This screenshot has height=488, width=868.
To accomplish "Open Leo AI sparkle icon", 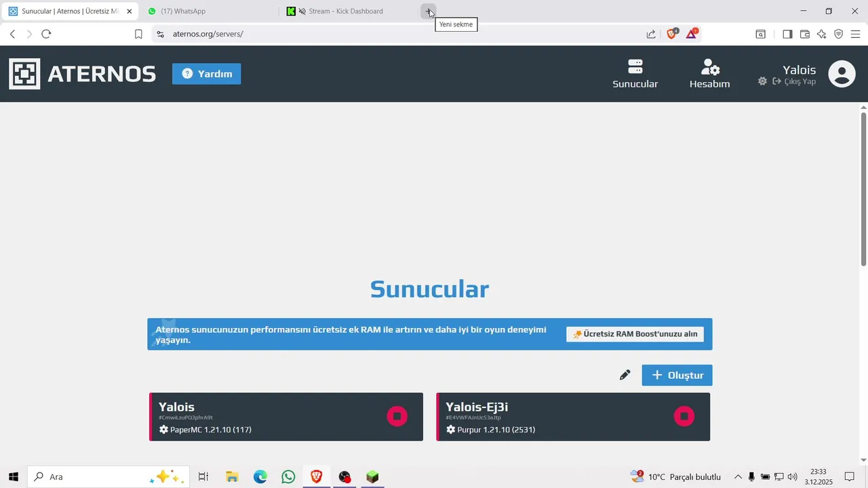I will pos(822,34).
